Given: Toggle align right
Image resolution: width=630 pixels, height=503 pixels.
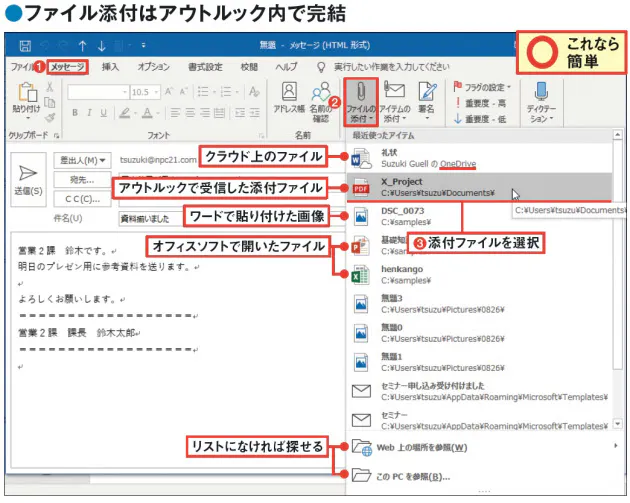Looking at the screenshot, I should [x=205, y=113].
